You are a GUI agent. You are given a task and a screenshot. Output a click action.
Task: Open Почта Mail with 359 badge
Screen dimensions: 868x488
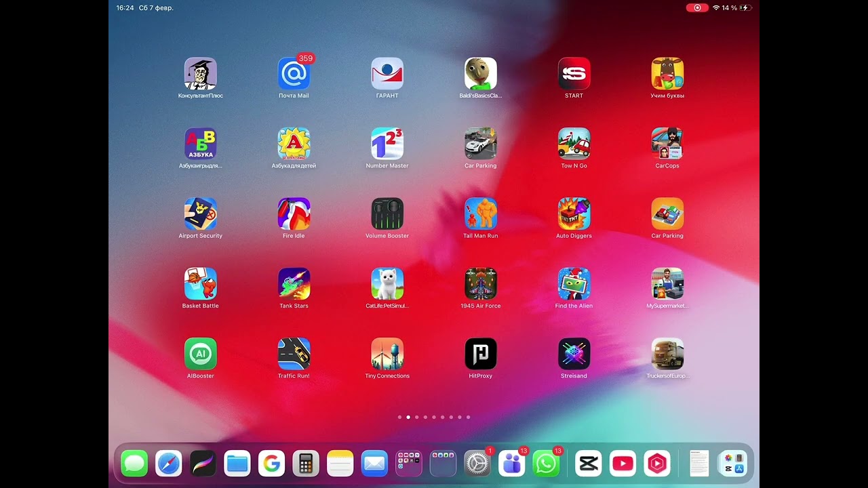pyautogui.click(x=294, y=73)
